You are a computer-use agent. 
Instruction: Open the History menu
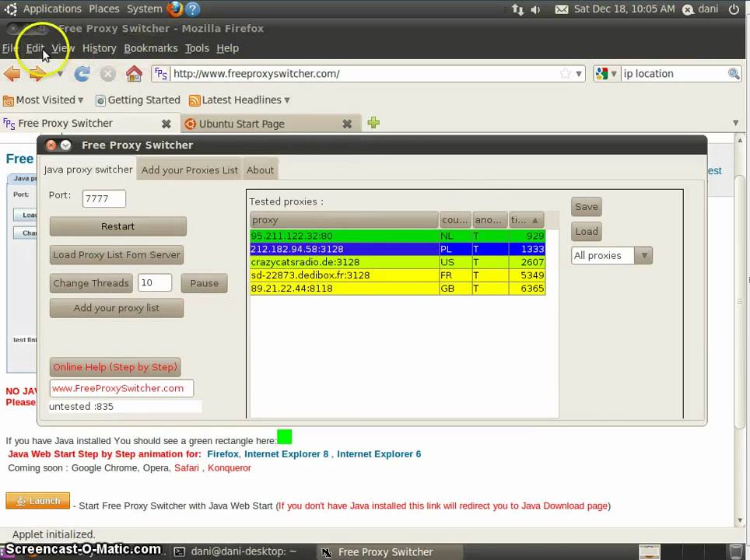(99, 48)
